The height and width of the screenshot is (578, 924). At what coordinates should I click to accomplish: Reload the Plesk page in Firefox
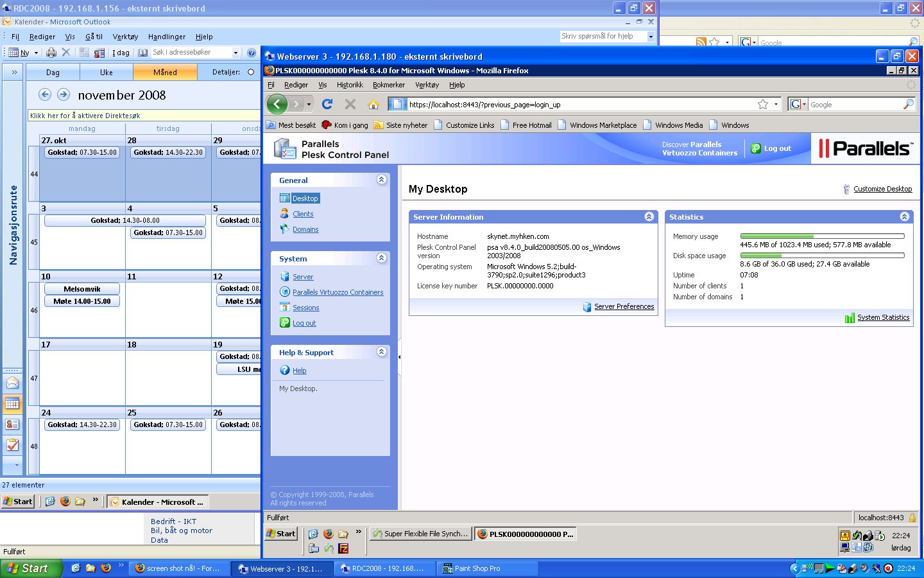click(327, 104)
